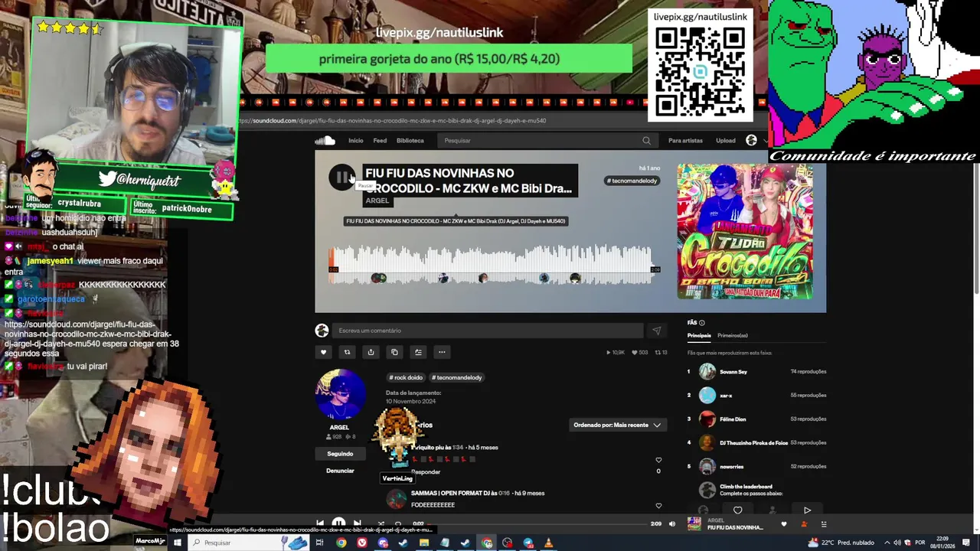Click the Fãs info icon

point(702,323)
